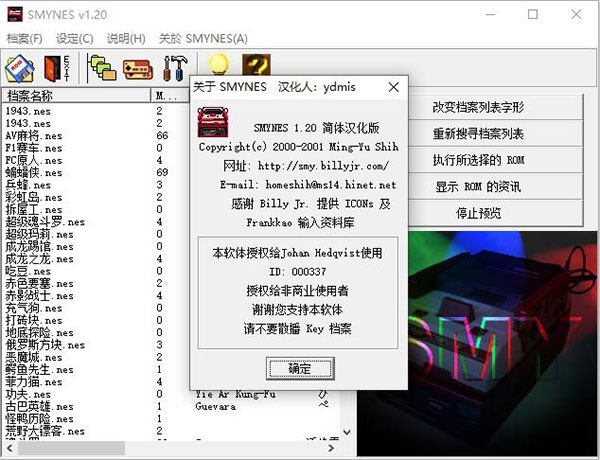Image resolution: width=600 pixels, height=460 pixels.
Task: Select 地底探险.nes in file list
Action: [39, 332]
